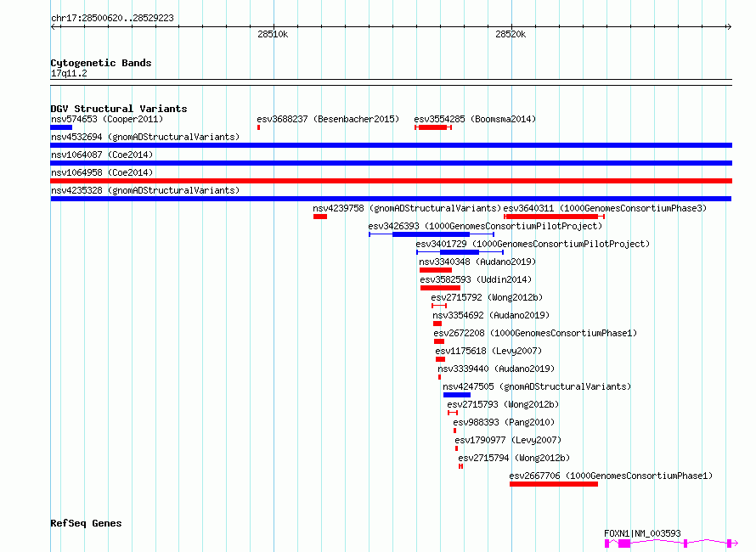Click esv3640311 (1000GenomesConsortiumPhase3) label
The width and height of the screenshot is (756, 552).
[605, 208]
